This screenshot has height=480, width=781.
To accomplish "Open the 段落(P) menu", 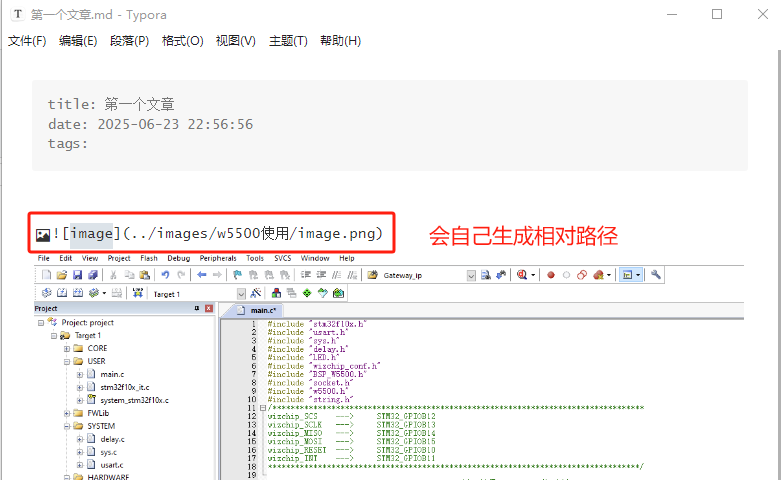I will point(129,41).
